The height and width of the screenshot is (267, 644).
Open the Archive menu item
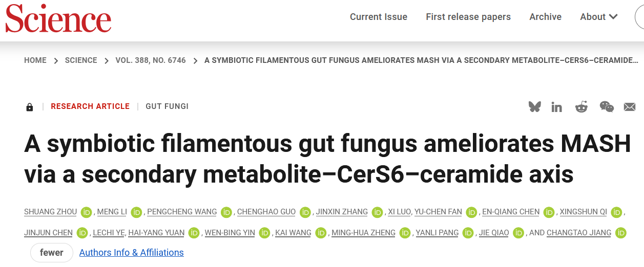(x=545, y=17)
